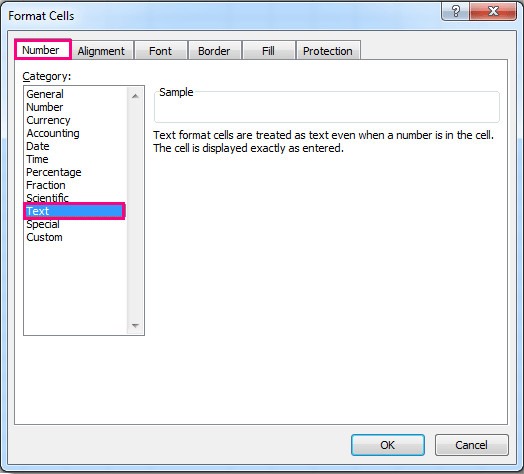Choose Custom in the Category list
Image resolution: width=524 pixels, height=474 pixels.
point(44,237)
